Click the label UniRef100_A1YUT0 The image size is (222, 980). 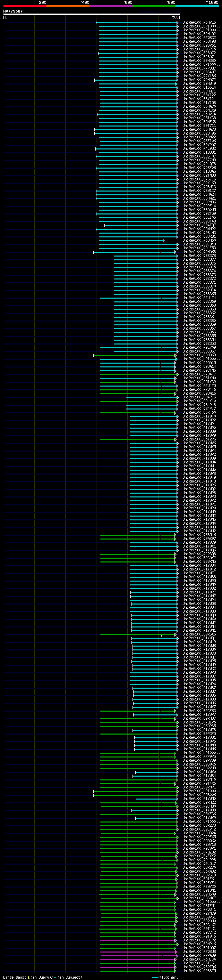[199, 416]
